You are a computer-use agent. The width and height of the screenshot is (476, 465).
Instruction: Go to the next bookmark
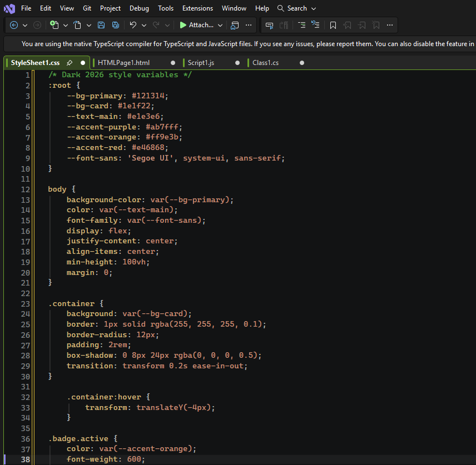pyautogui.click(x=361, y=25)
